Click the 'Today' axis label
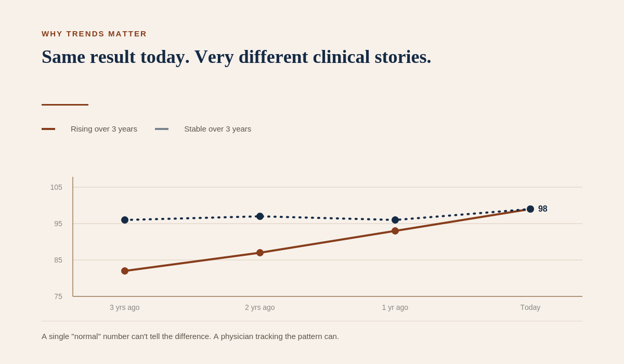The width and height of the screenshot is (624, 364). 530,307
